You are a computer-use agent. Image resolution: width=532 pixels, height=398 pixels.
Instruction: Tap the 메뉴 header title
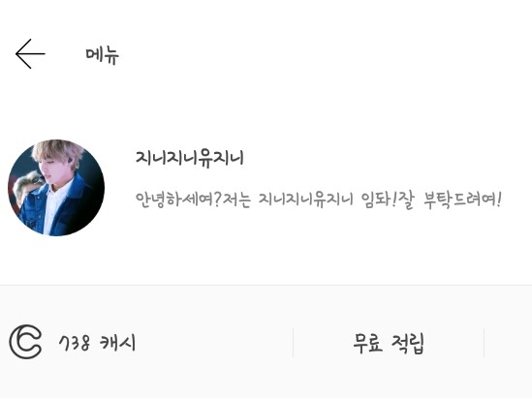pyautogui.click(x=102, y=54)
